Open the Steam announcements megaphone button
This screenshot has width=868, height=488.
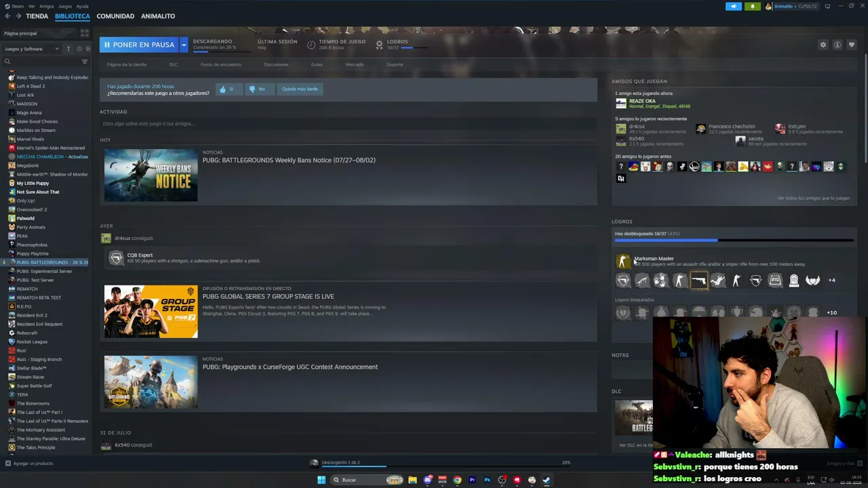pyautogui.click(x=734, y=6)
